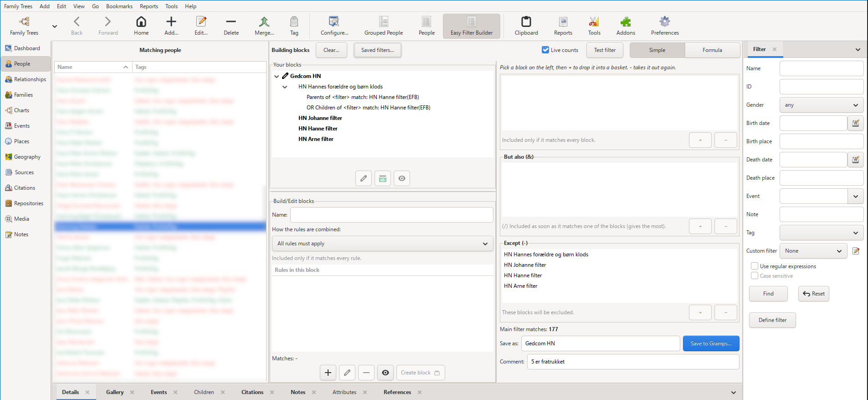
Task: Edit selected block pencil under Your blocks
Action: click(364, 178)
